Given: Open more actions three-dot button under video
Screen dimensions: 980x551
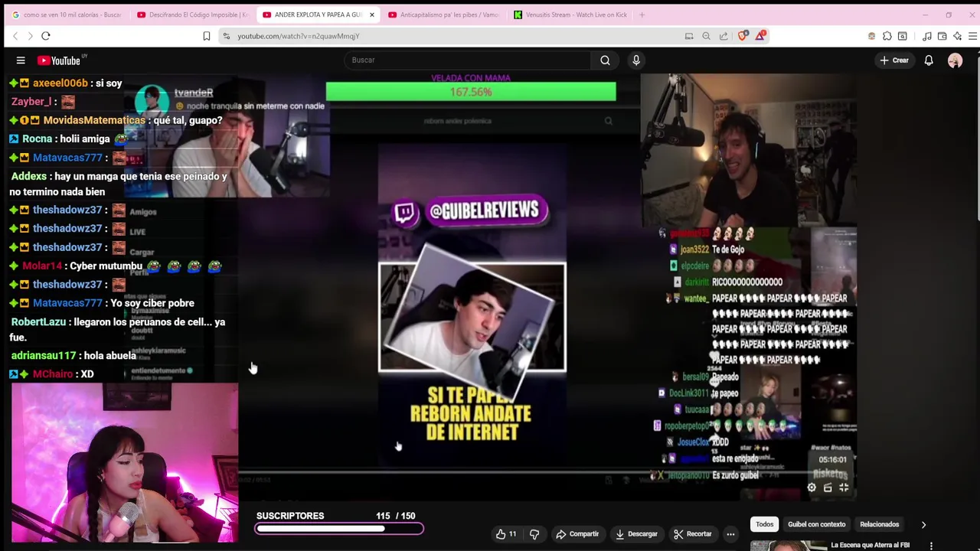Looking at the screenshot, I should pos(730,534).
